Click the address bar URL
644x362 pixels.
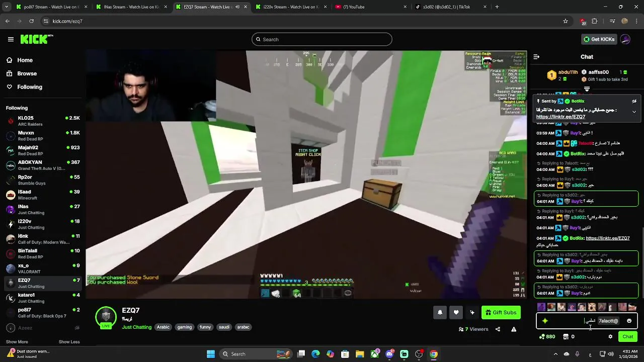pyautogui.click(x=67, y=21)
